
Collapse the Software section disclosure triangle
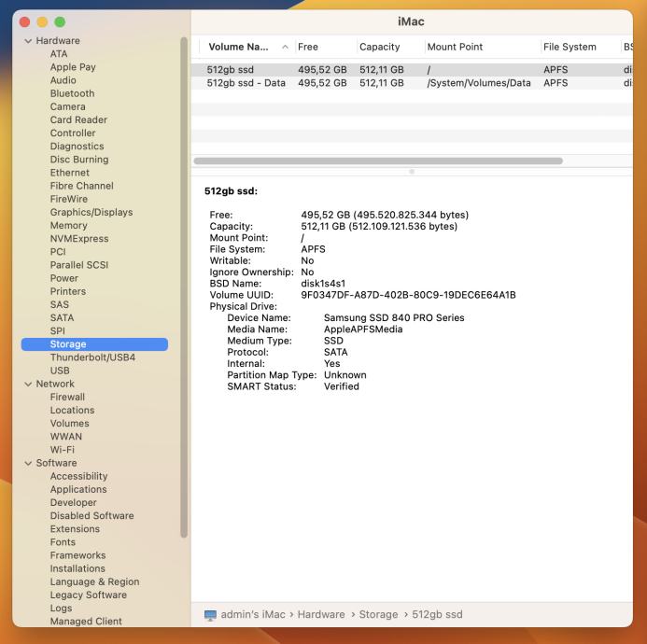click(28, 463)
